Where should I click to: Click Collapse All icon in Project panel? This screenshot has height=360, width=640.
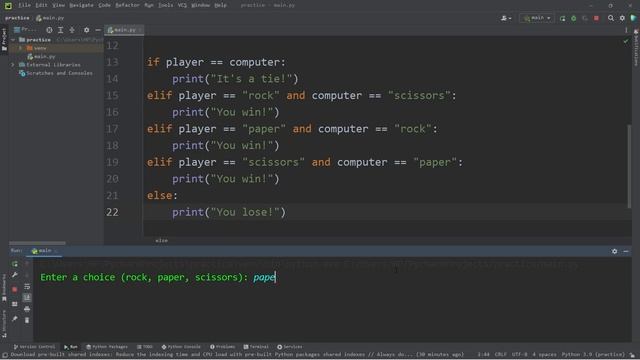pyautogui.click(x=72, y=30)
